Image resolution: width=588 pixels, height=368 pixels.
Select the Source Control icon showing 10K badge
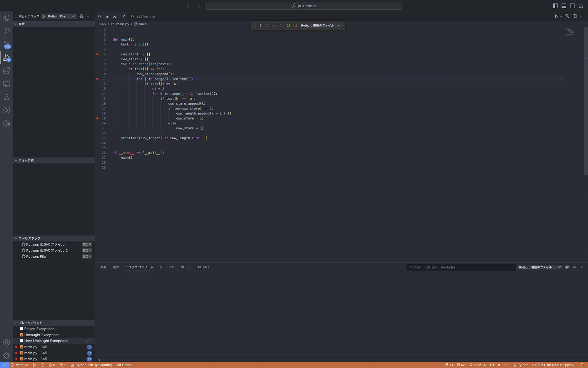[x=6, y=44]
